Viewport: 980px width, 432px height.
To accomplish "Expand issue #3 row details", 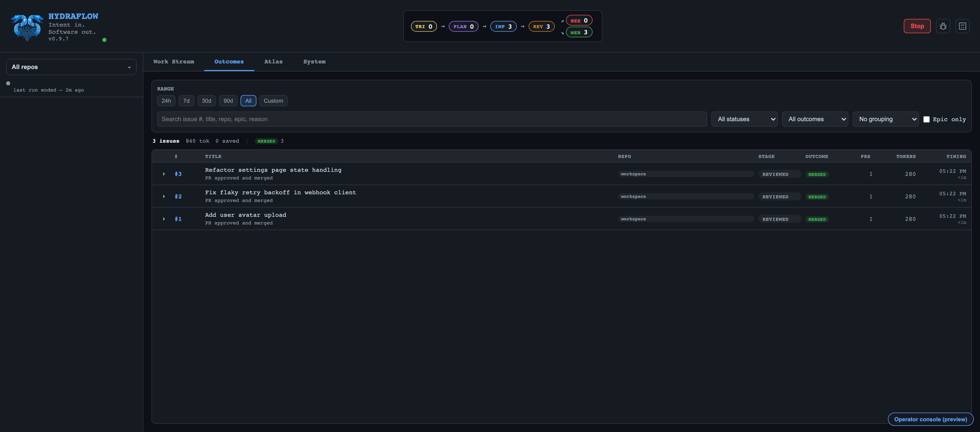I will [164, 174].
